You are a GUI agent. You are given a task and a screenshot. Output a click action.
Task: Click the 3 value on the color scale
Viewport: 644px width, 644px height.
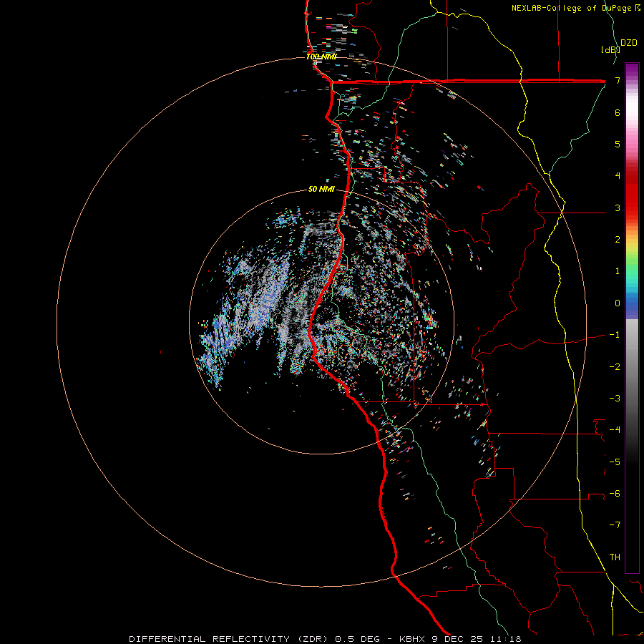coord(618,208)
